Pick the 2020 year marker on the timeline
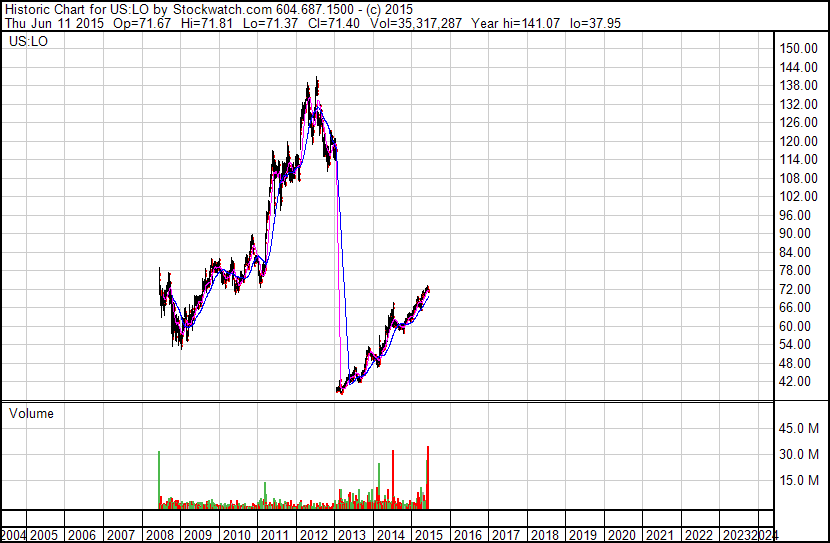Screen dimensions: 830x543 pos(622,535)
